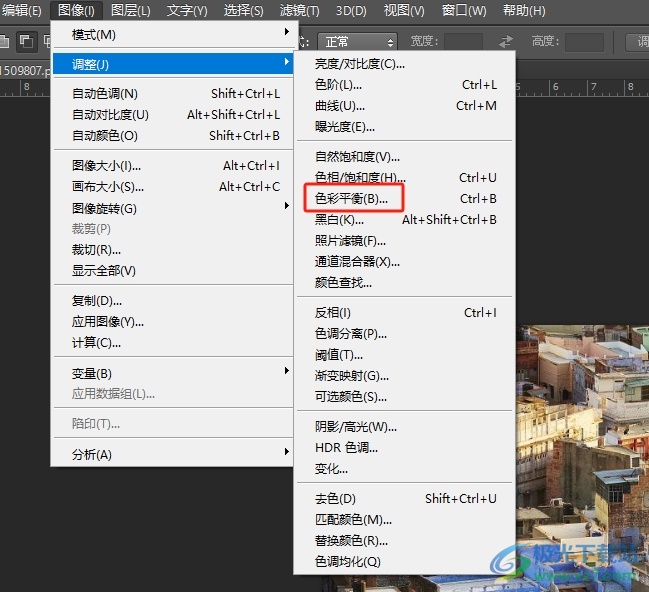Apply 去色(D) to image
Viewport: 649px width, 592px height.
tap(405, 498)
